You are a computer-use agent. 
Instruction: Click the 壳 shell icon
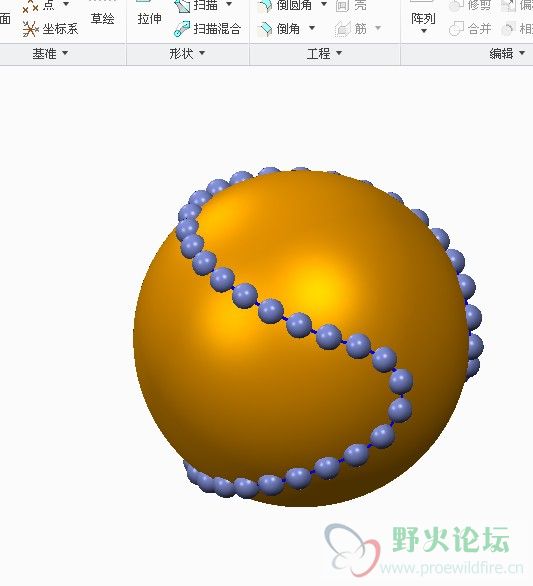click(x=342, y=5)
